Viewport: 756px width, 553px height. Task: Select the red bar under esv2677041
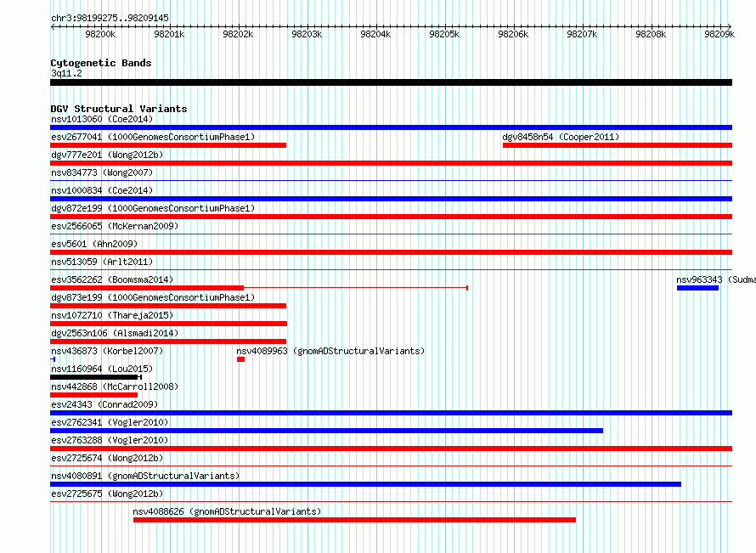coord(168,145)
